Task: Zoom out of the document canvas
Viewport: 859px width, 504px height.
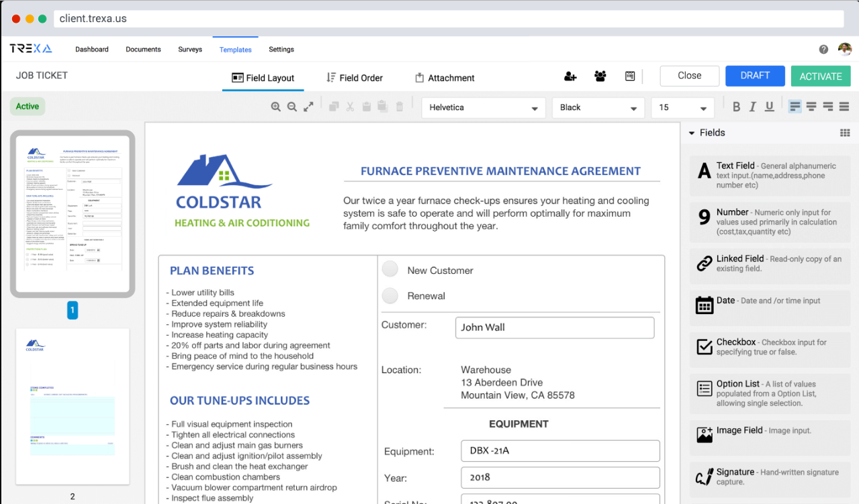Action: pos(291,107)
